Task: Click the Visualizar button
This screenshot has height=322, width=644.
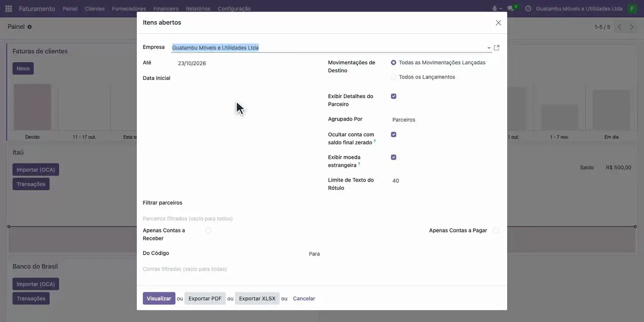Action: [159, 298]
